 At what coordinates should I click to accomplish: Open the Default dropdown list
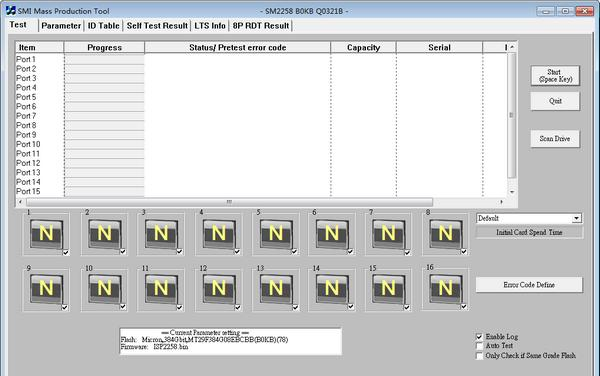[576, 218]
